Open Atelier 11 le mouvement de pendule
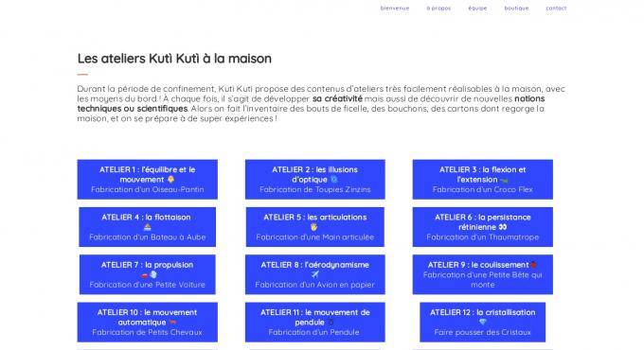Screen dimensions: 644x350 [x=315, y=323]
